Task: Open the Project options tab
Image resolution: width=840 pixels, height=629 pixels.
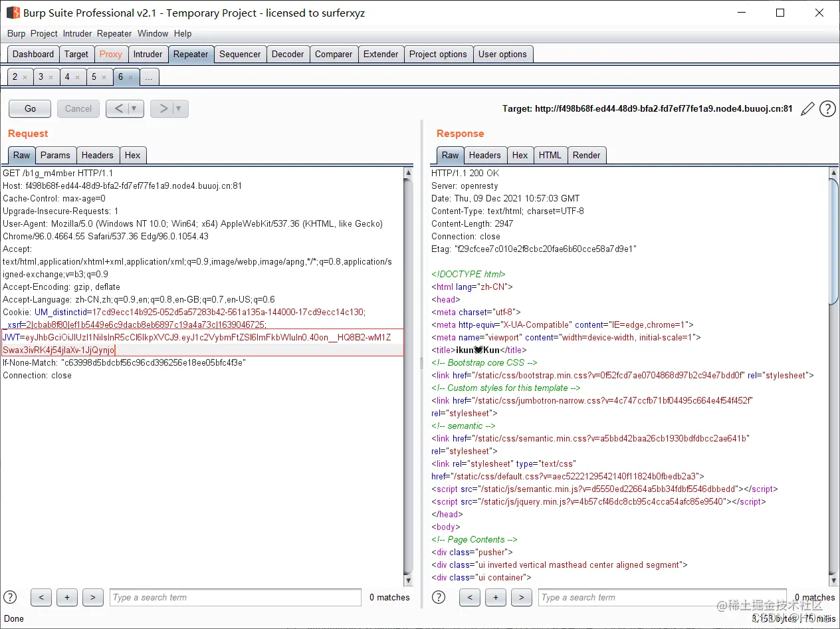Action: click(x=438, y=54)
